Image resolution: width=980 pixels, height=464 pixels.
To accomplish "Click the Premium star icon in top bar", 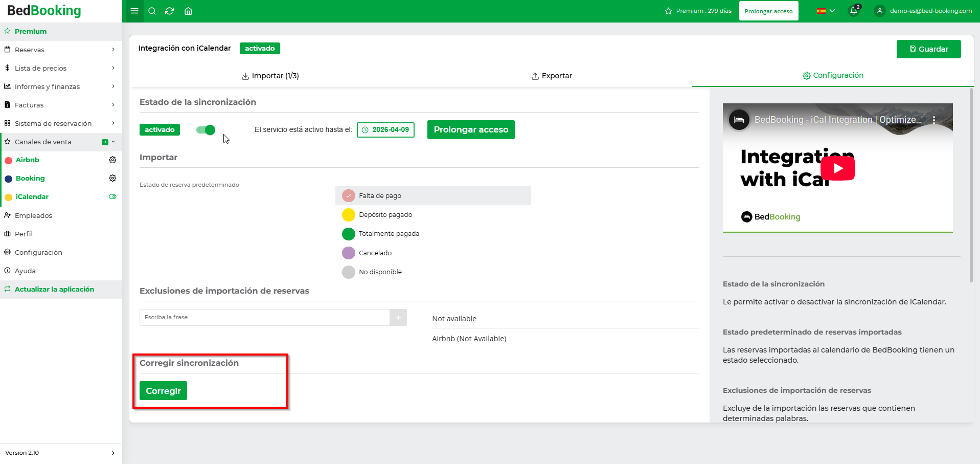I will [x=668, y=11].
